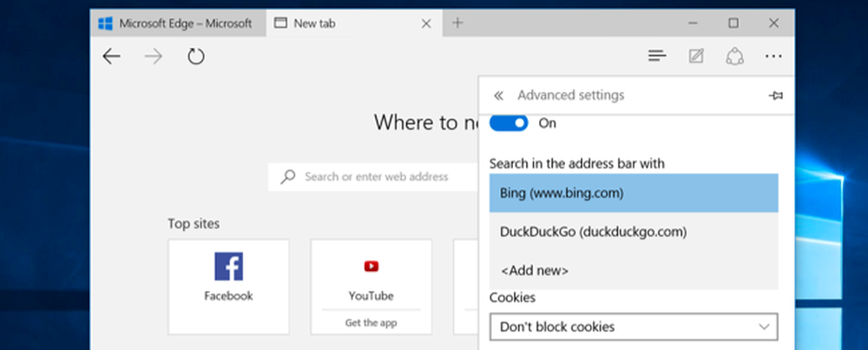The width and height of the screenshot is (868, 350).
Task: Click the Cookies label
Action: coord(513,298)
